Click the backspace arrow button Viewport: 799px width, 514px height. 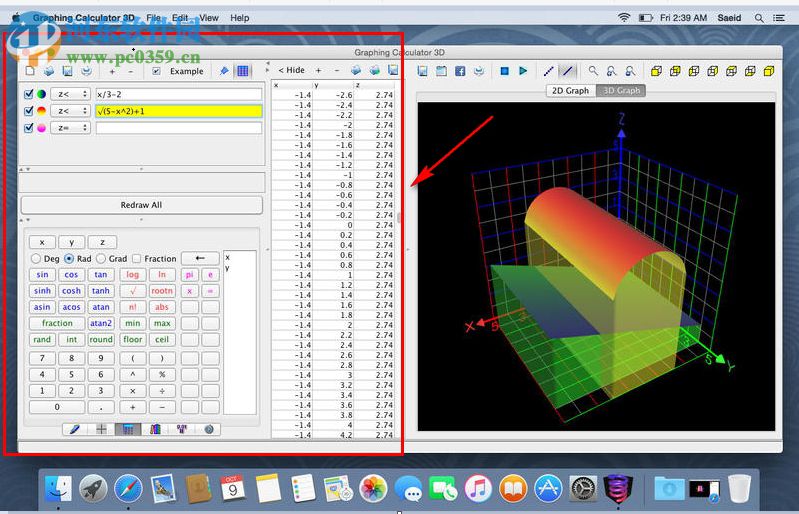(200, 258)
